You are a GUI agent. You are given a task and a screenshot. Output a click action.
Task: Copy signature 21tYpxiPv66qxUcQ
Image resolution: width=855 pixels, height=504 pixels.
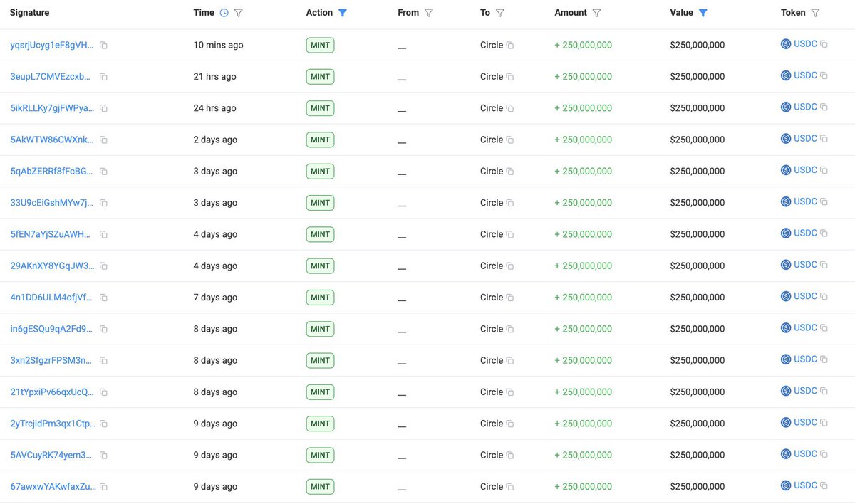coord(103,392)
